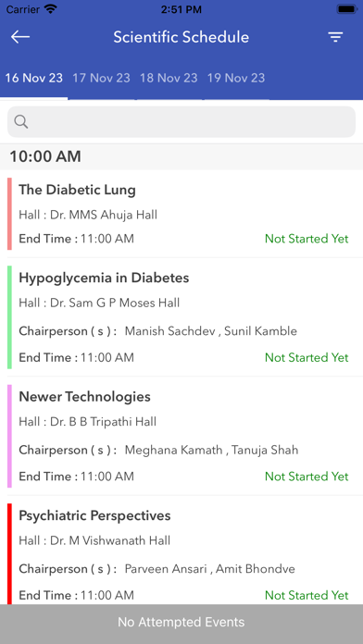Tap the battery indicator icon
Viewport: 363px width, 644px height.
pos(347,9)
